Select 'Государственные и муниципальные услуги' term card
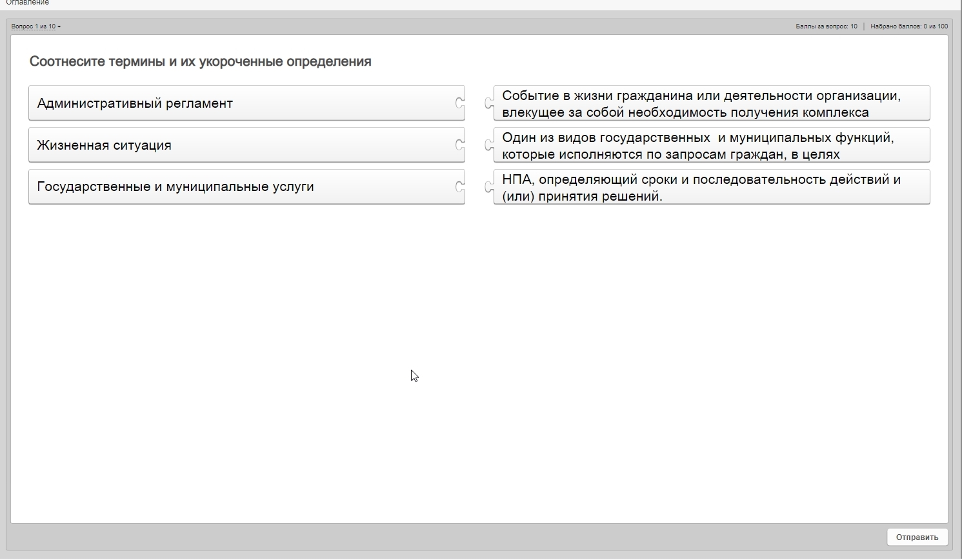Screen dimensions: 962x560 point(246,186)
